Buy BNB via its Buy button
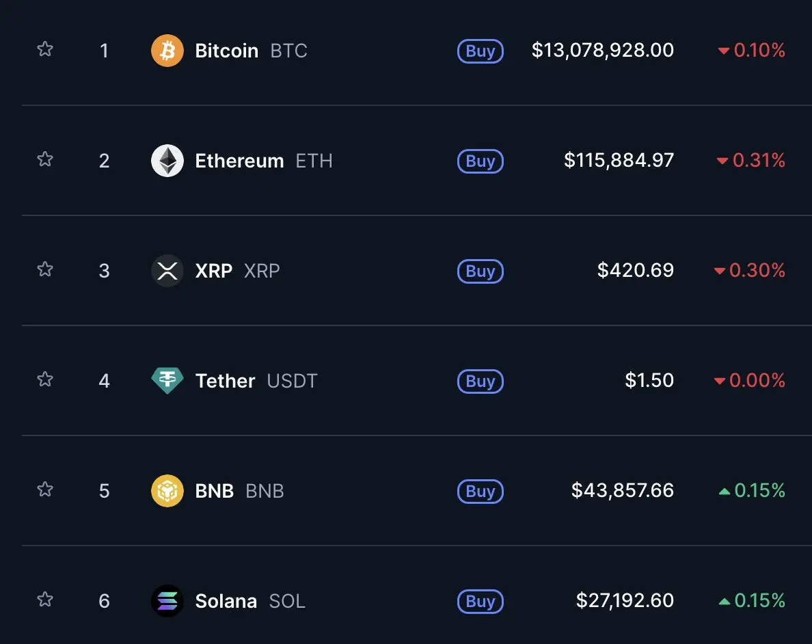 click(481, 491)
